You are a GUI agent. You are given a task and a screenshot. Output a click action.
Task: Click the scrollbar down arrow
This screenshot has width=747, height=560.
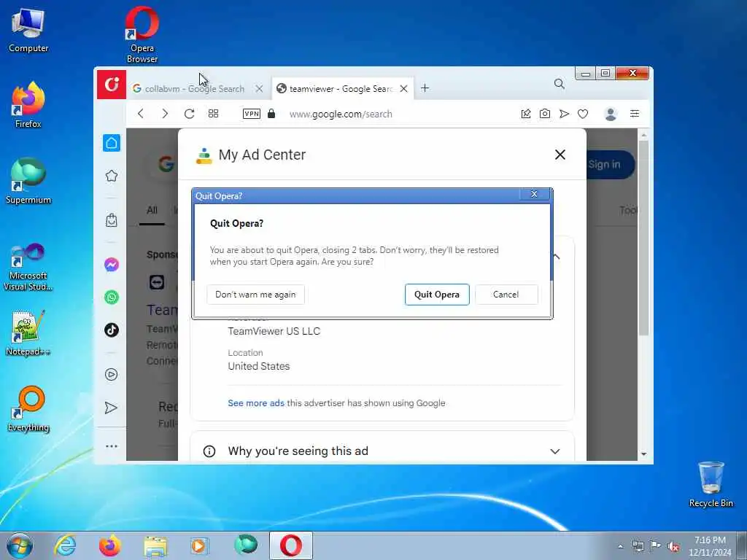pyautogui.click(x=643, y=454)
